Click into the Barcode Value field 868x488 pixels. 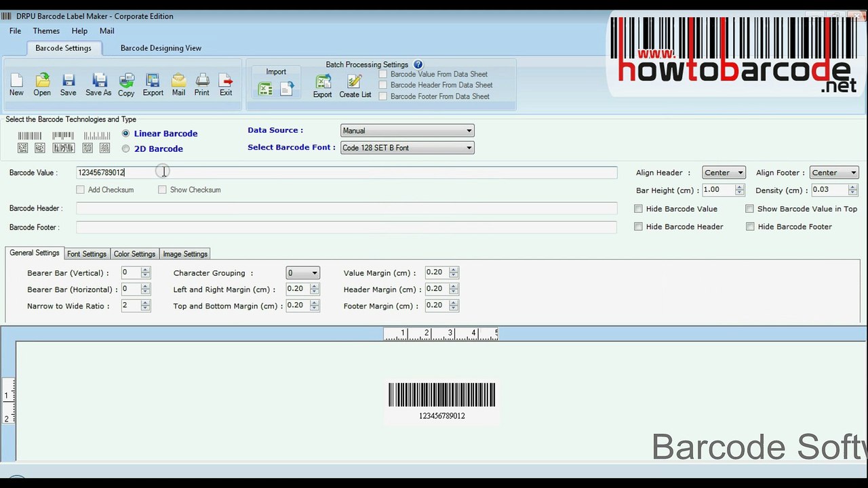coord(347,173)
